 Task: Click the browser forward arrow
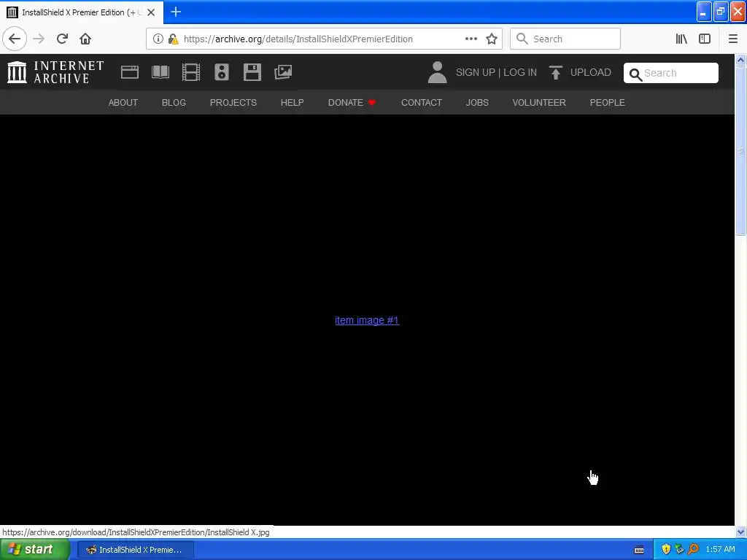(x=39, y=39)
